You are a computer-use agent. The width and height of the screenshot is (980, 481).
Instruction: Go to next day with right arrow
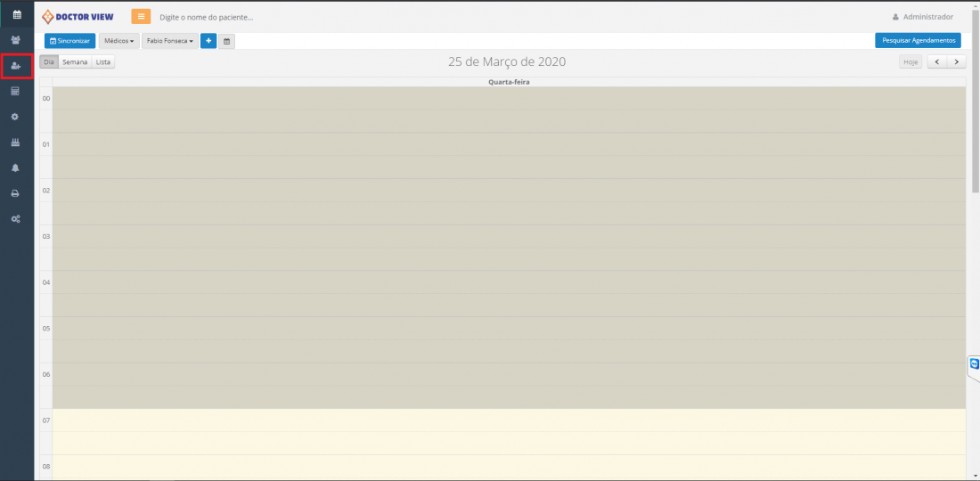[x=957, y=62]
